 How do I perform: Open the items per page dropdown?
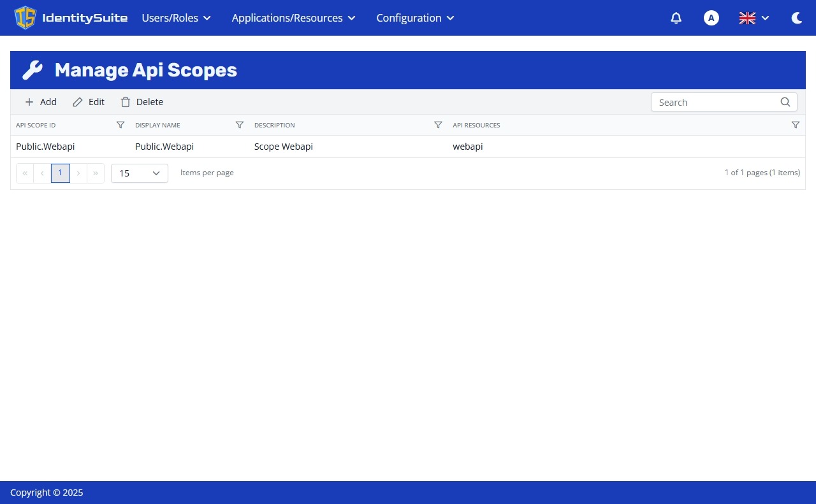139,173
